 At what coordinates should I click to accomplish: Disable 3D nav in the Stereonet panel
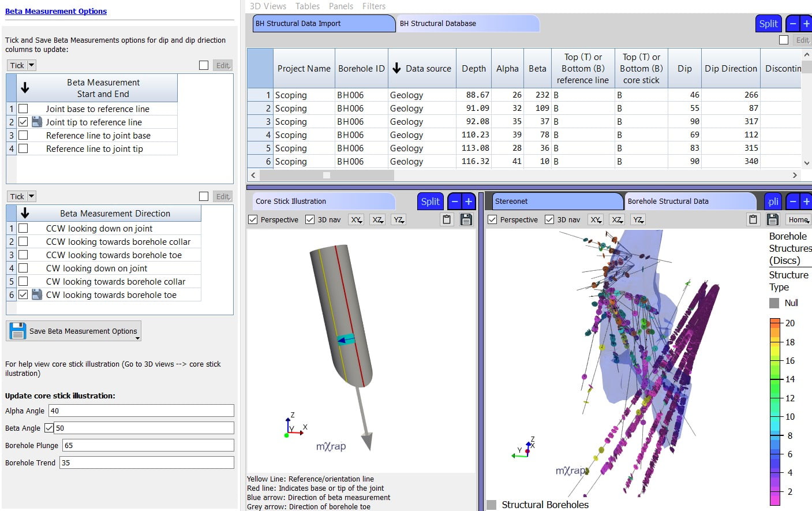click(x=548, y=219)
